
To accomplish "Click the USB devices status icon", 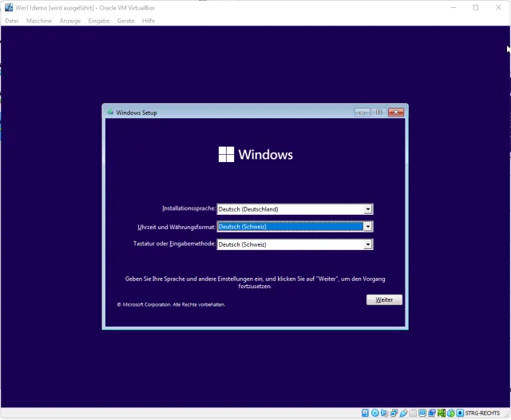I will [x=403, y=413].
